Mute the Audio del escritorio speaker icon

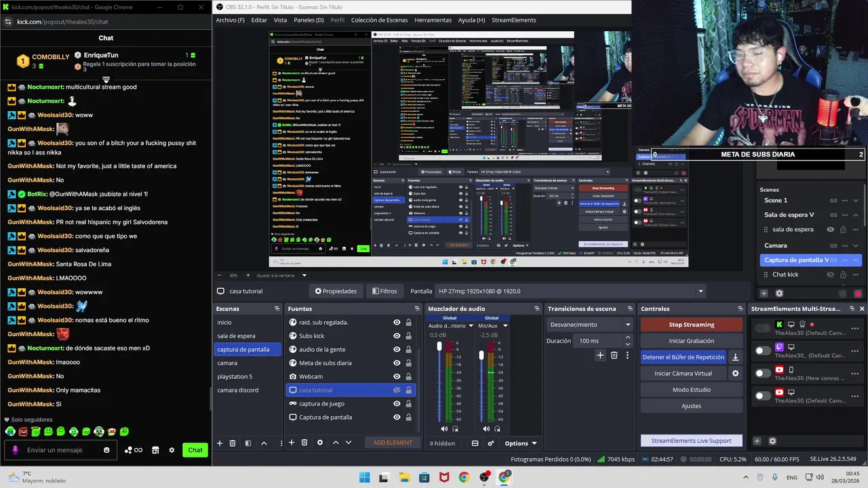pos(444,428)
